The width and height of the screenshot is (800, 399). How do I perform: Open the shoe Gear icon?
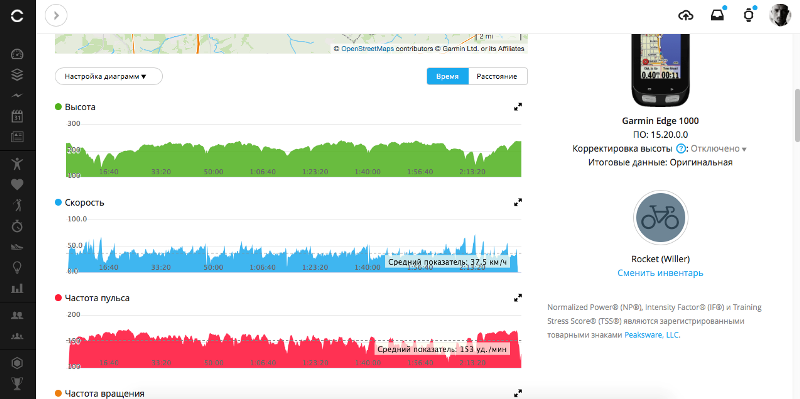pos(17,247)
